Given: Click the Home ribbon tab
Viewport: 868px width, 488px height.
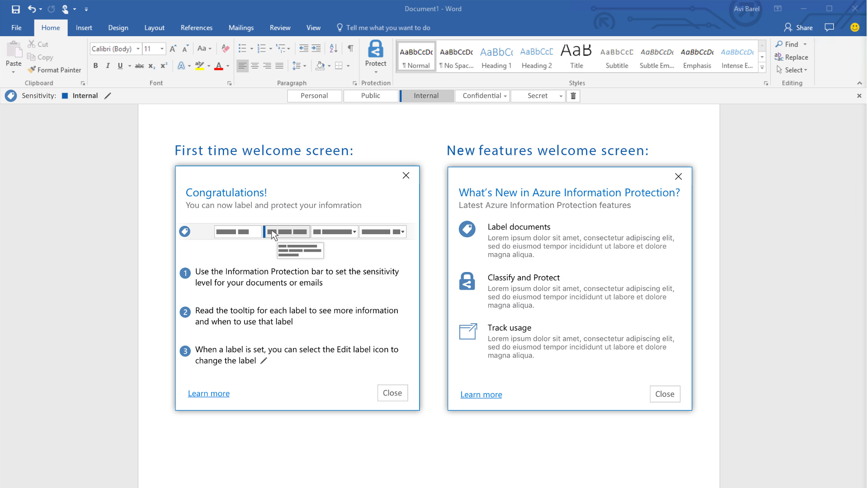Looking at the screenshot, I should (x=51, y=28).
